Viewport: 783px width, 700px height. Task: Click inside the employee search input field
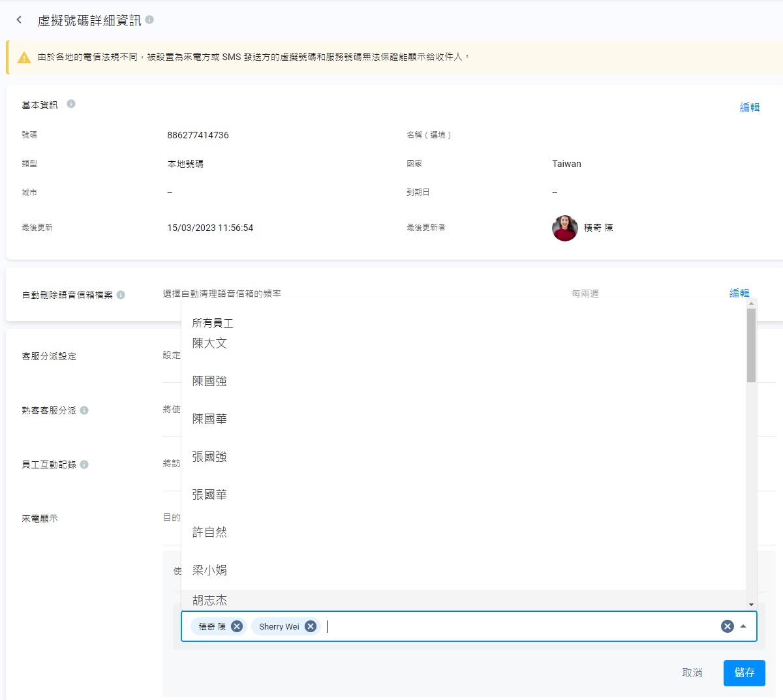(x=515, y=626)
